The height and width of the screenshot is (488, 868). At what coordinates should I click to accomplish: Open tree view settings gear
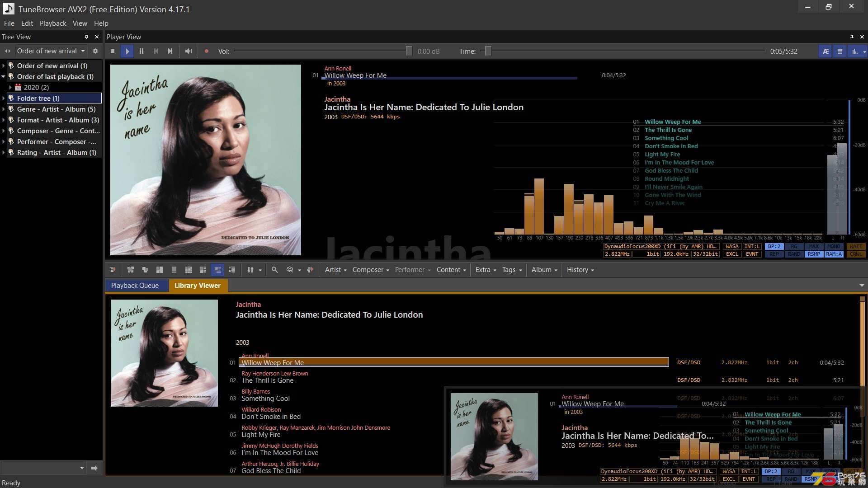[95, 51]
